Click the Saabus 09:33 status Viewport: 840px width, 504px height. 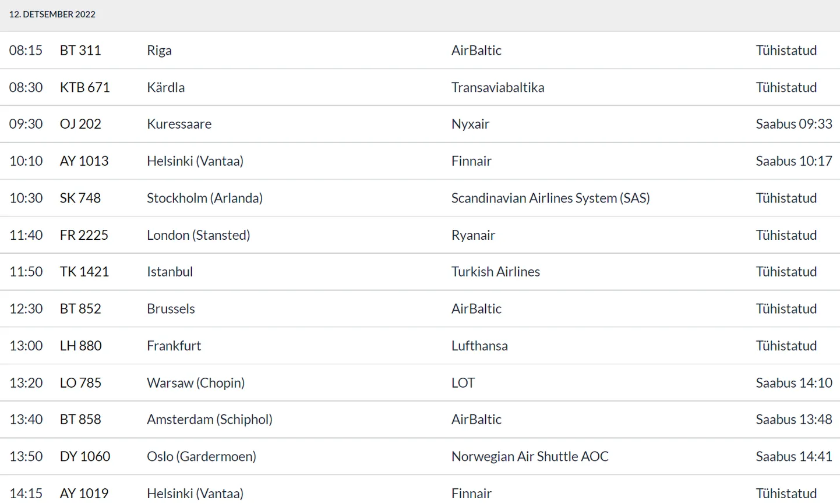[x=794, y=124]
